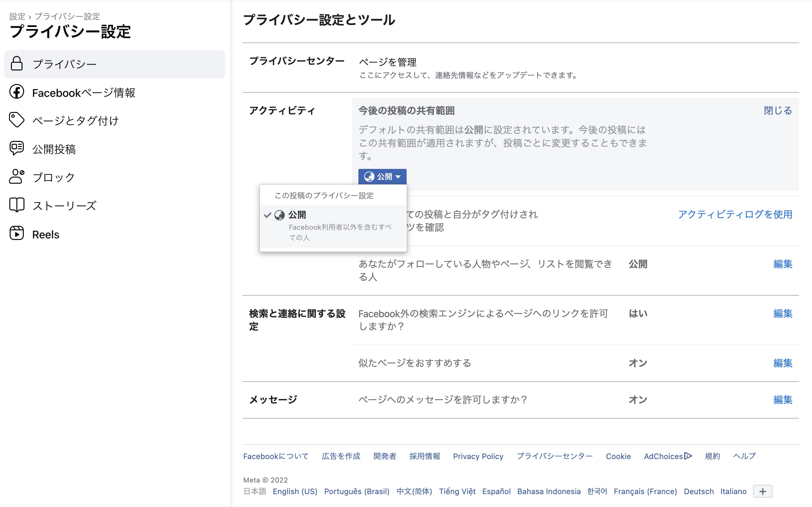The height and width of the screenshot is (507, 812).
Task: Click the book icon for ストーリーズ
Action: click(x=16, y=205)
